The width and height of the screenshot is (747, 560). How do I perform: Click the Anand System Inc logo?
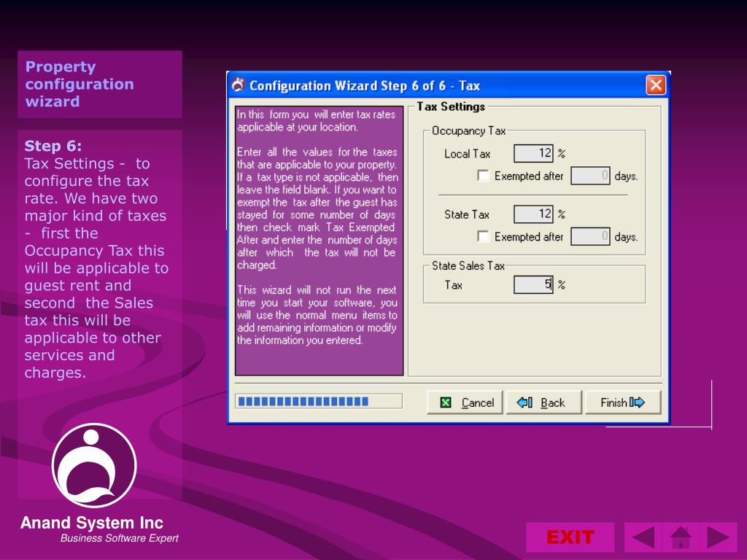pyautogui.click(x=94, y=465)
